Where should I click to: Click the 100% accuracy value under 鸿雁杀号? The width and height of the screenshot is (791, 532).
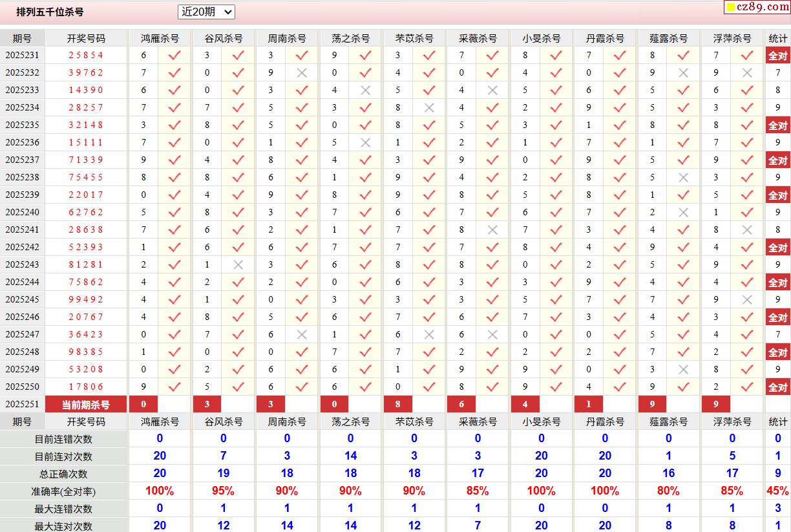pos(160,491)
